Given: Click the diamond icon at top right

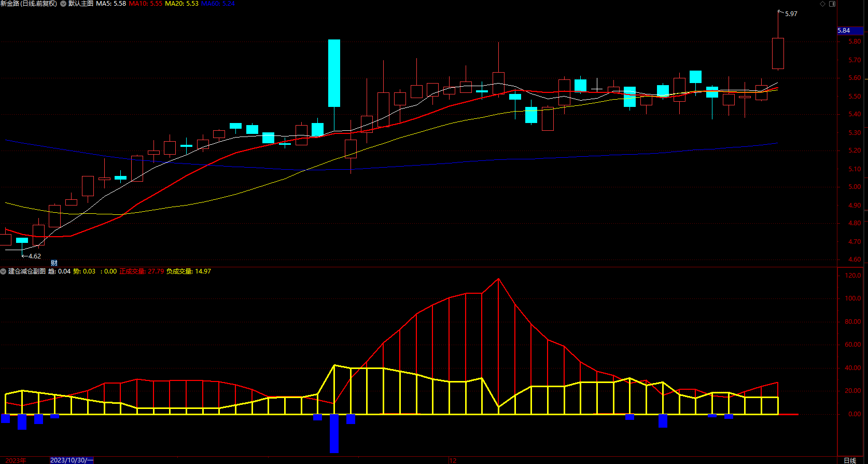Looking at the screenshot, I should click(822, 4).
